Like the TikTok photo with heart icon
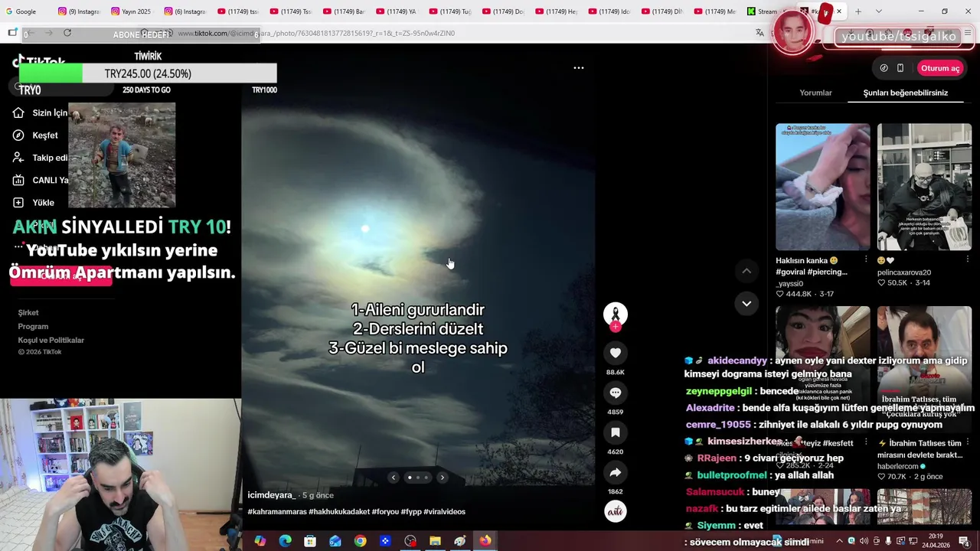 [x=615, y=353]
